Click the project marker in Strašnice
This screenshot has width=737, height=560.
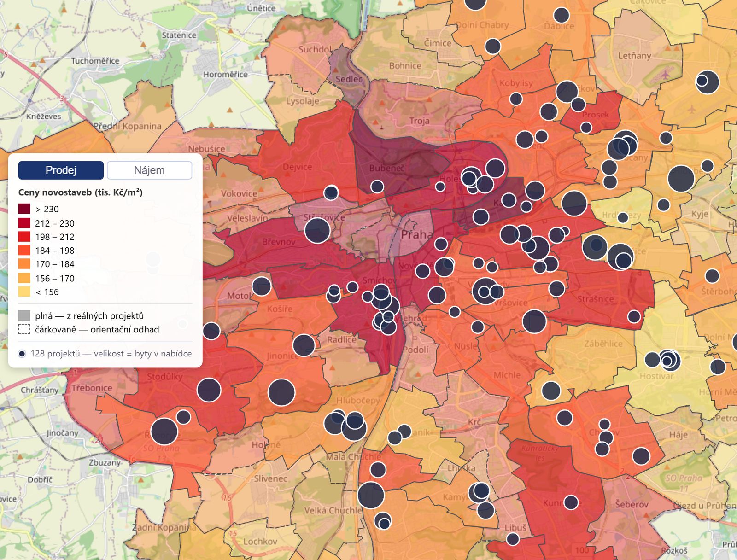(634, 316)
